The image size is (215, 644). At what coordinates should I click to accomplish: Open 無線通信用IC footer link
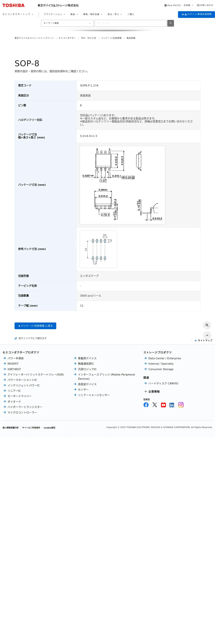tap(86, 364)
